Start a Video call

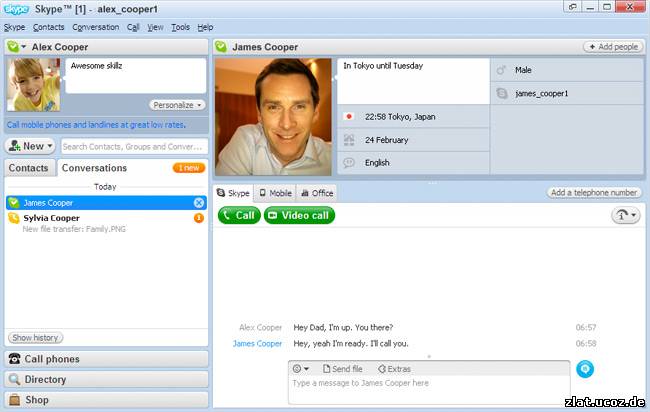299,216
